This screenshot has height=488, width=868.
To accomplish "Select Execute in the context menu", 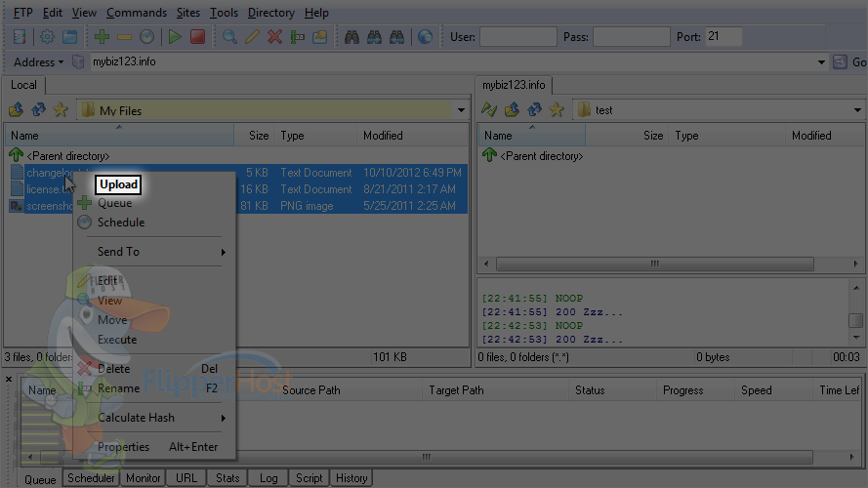I will (x=117, y=340).
